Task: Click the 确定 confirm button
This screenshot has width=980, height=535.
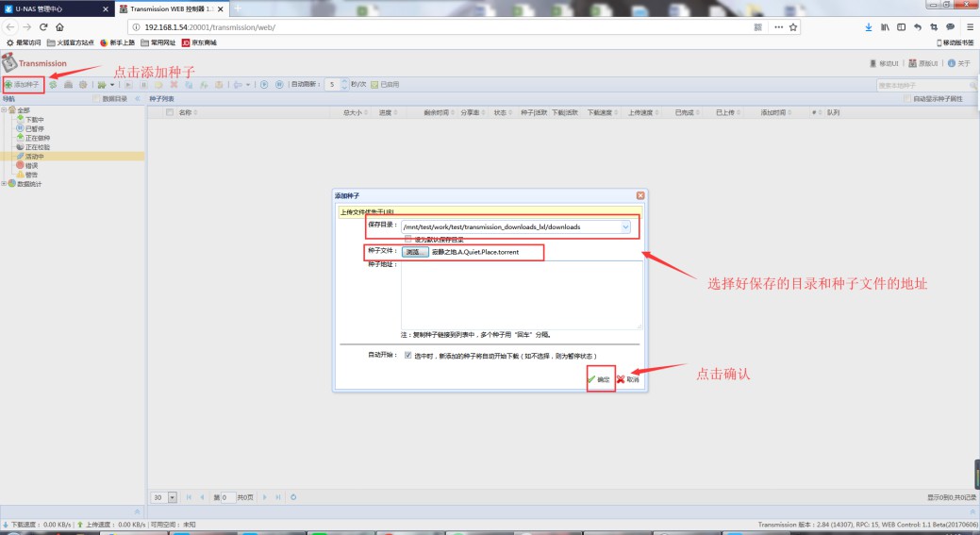Action: coord(599,379)
